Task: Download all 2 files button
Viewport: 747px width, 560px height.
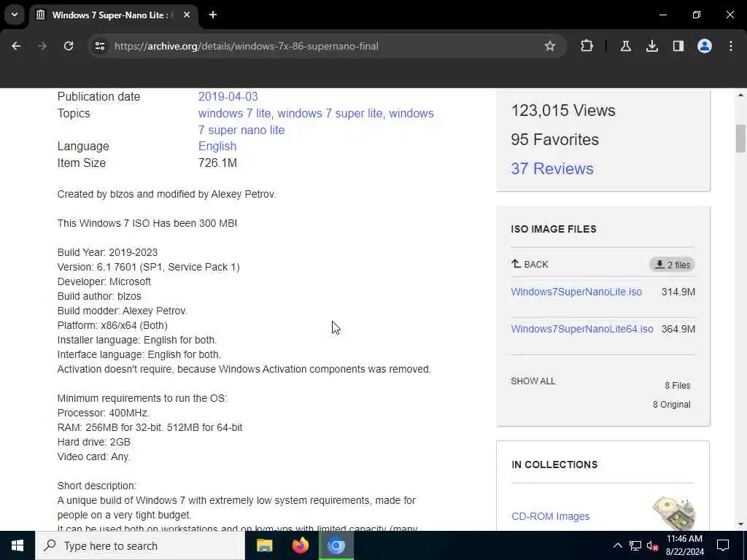Action: pos(672,265)
